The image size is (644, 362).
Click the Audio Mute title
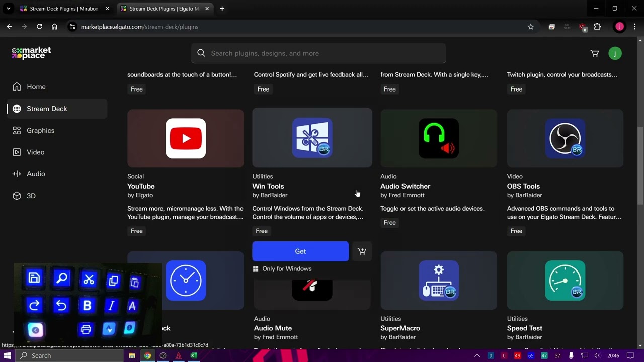pos(273,328)
